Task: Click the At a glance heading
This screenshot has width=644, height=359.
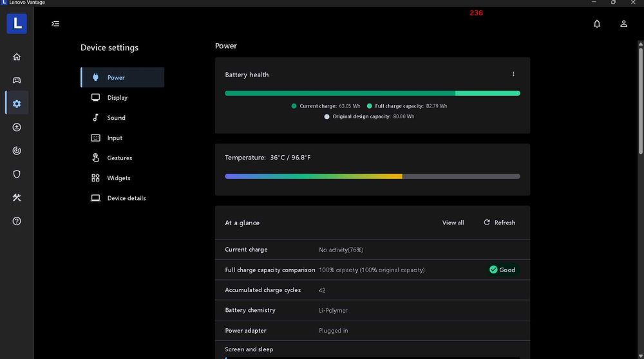Action: 242,223
